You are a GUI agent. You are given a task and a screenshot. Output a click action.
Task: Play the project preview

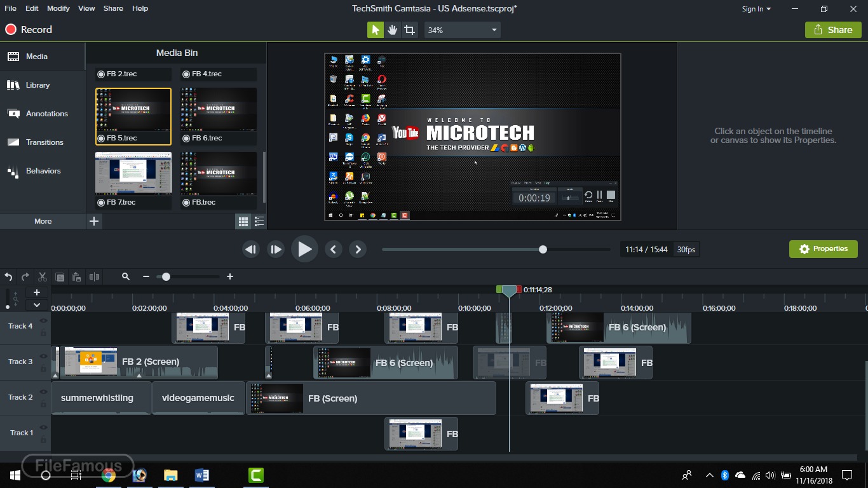[x=304, y=249]
